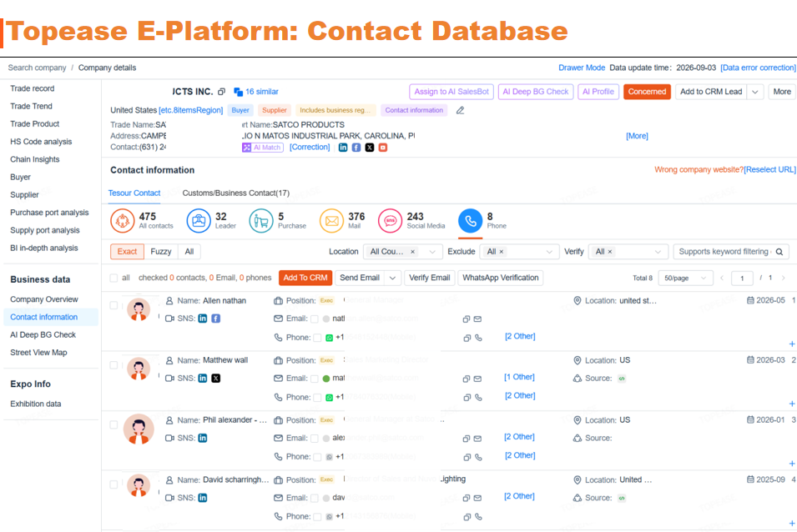Filter by Mail contacts envelope icon
The width and height of the screenshot is (797, 532).
[331, 221]
